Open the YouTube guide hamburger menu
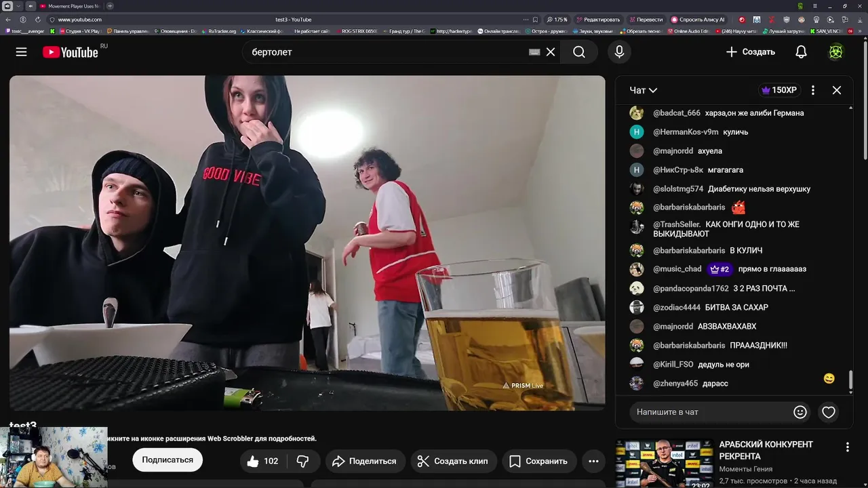 pos(21,52)
